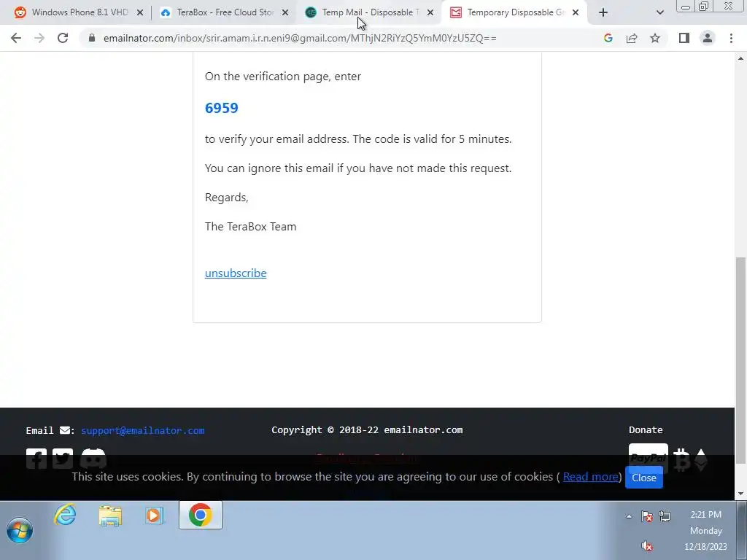Click the forward navigation arrow
This screenshot has width=747, height=560.
pyautogui.click(x=39, y=38)
